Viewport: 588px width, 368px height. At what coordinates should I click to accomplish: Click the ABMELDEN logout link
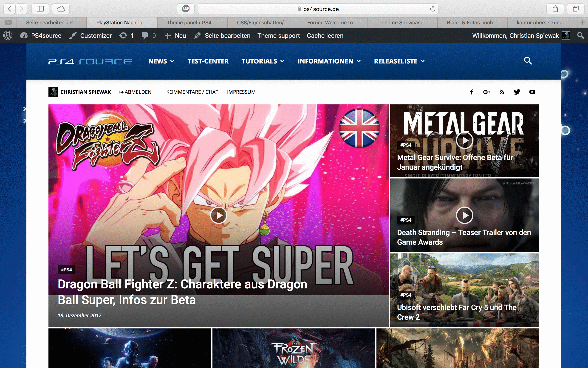(135, 92)
